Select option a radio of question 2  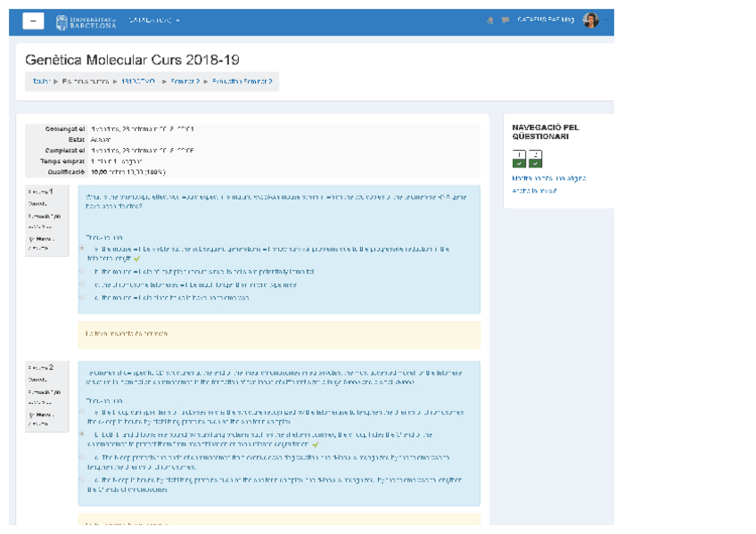pyautogui.click(x=82, y=412)
